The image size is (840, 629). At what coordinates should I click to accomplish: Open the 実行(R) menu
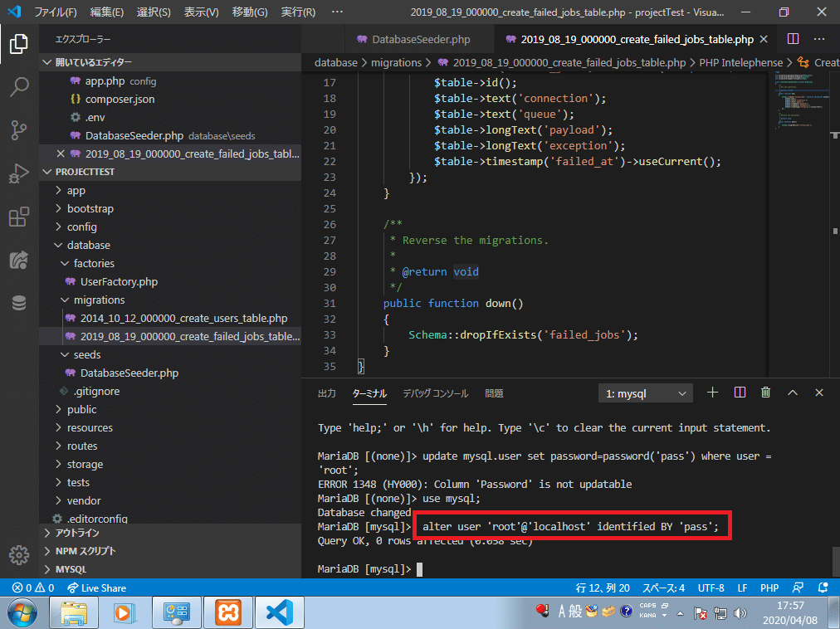pyautogui.click(x=298, y=12)
